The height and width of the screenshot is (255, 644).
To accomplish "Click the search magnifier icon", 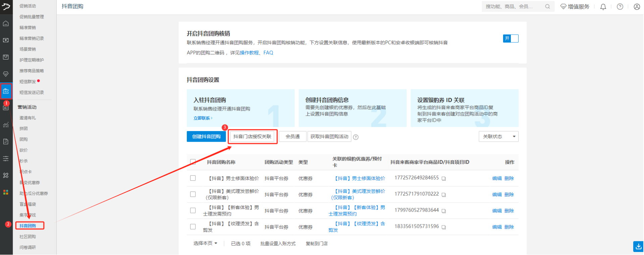I will click(x=547, y=6).
